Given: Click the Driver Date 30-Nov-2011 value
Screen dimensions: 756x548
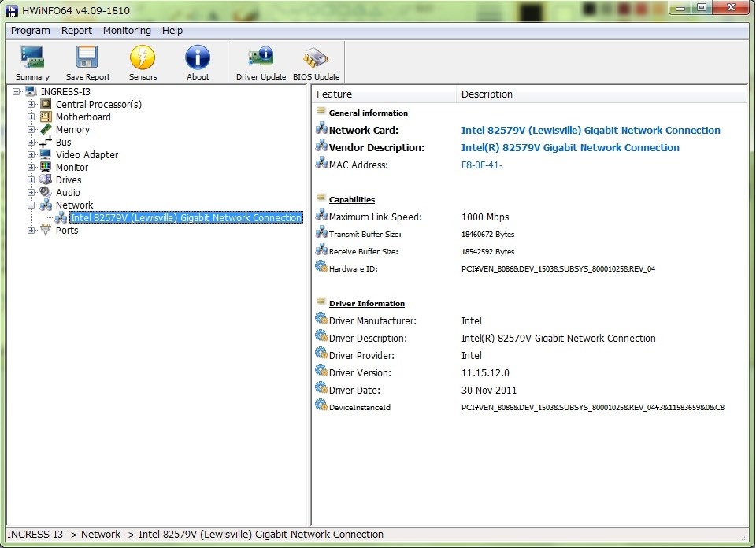Looking at the screenshot, I should pos(489,391).
